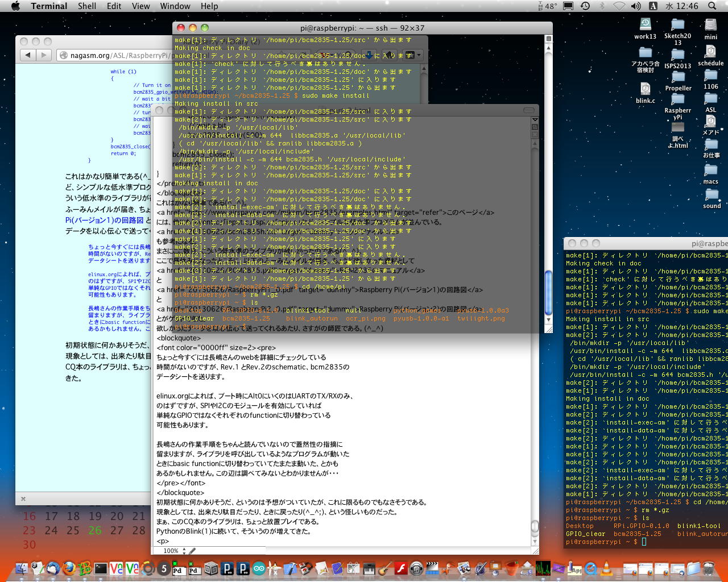
Task: Click the Spotlight search magnifier icon
Action: [712, 6]
